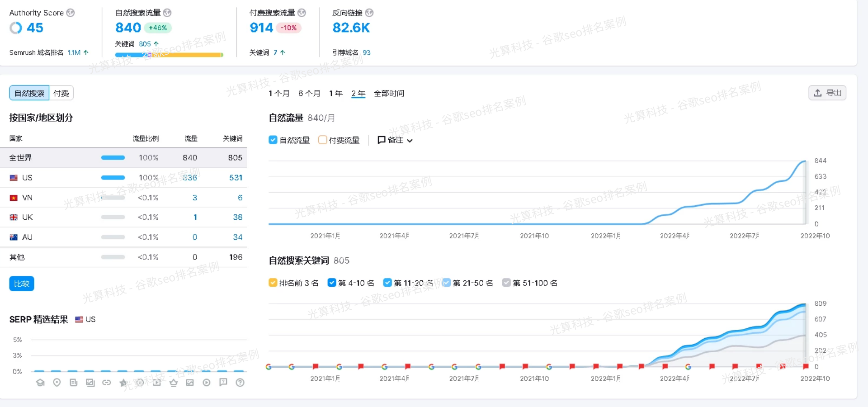
Task: Uncheck the 自然流量 checkbox
Action: (273, 140)
